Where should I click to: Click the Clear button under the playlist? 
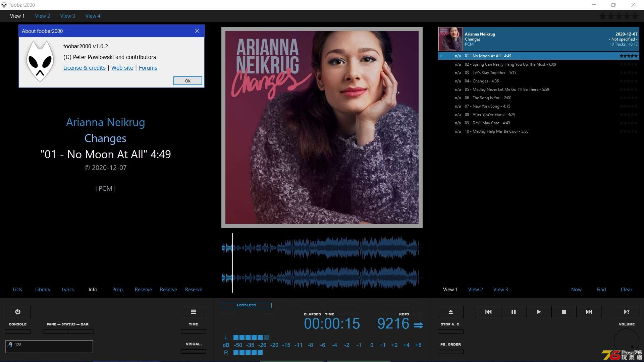tap(627, 290)
